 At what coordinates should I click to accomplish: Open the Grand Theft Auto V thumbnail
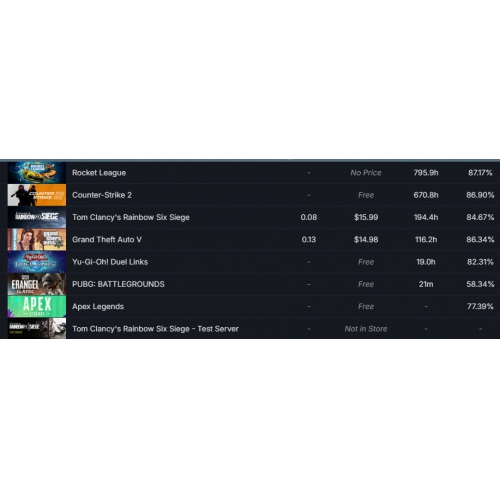[37, 239]
